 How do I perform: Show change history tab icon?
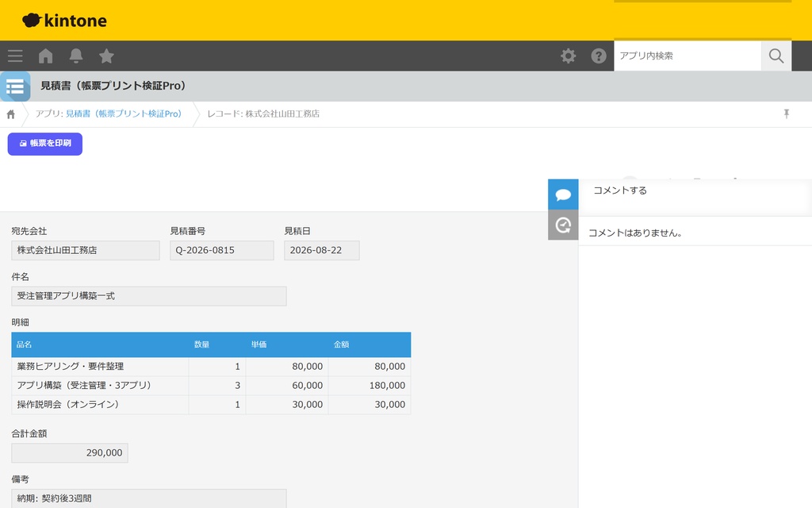[563, 225]
